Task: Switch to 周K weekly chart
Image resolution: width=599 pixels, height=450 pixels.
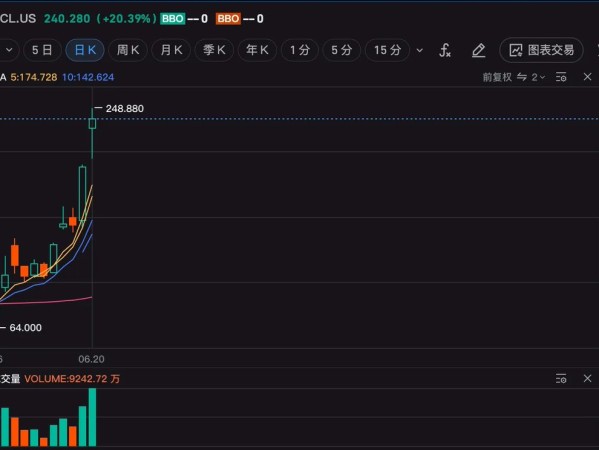Action: point(128,50)
